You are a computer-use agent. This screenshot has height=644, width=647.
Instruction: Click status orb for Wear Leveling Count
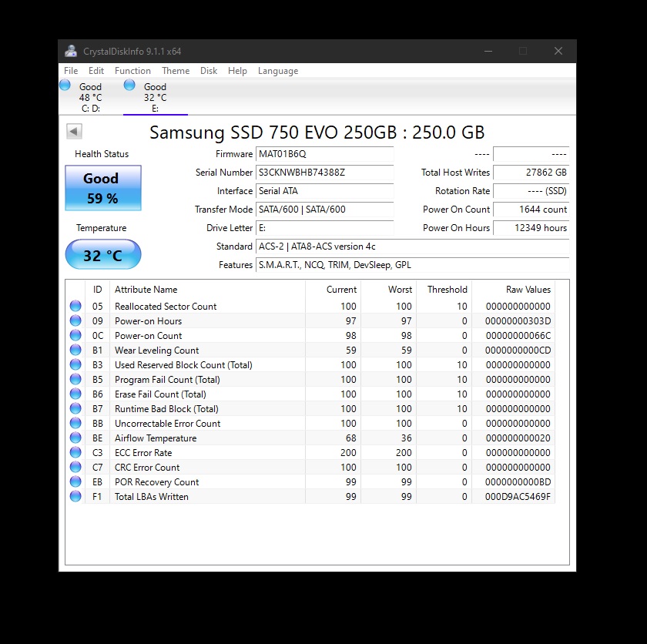point(75,350)
